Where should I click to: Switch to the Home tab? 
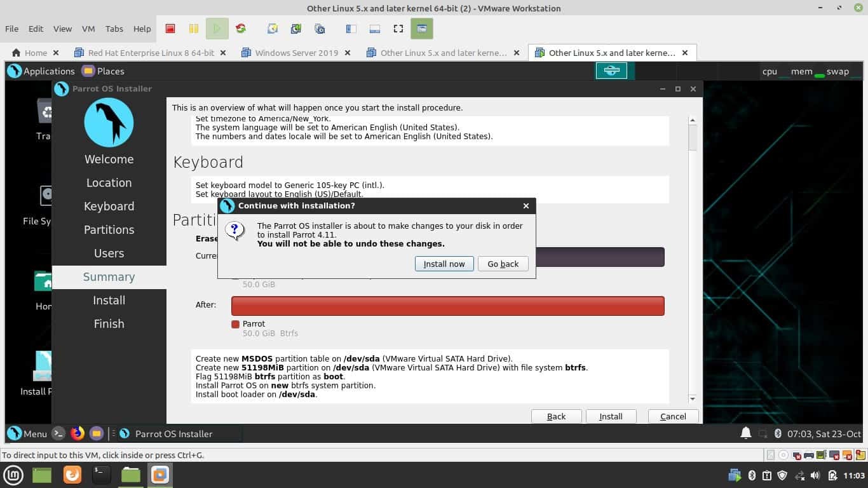[x=30, y=53]
